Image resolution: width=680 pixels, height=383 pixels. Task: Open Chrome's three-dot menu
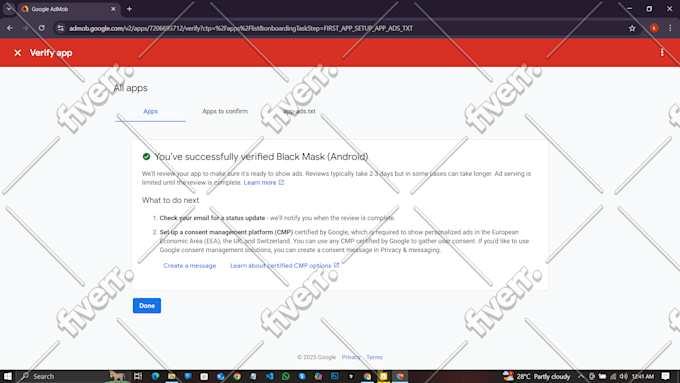[x=670, y=28]
